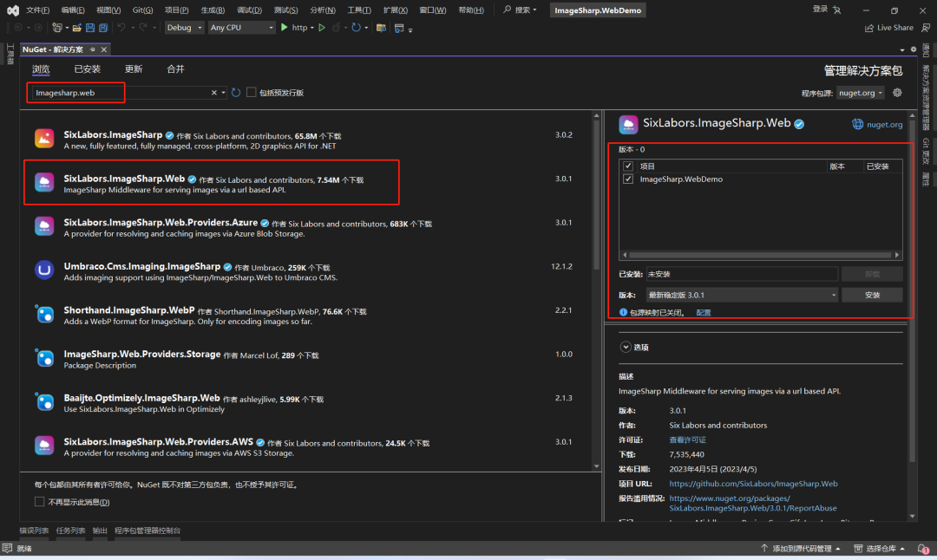Open package source nuget.org dropdown
Screen dimensions: 937x560
pyautogui.click(x=861, y=93)
